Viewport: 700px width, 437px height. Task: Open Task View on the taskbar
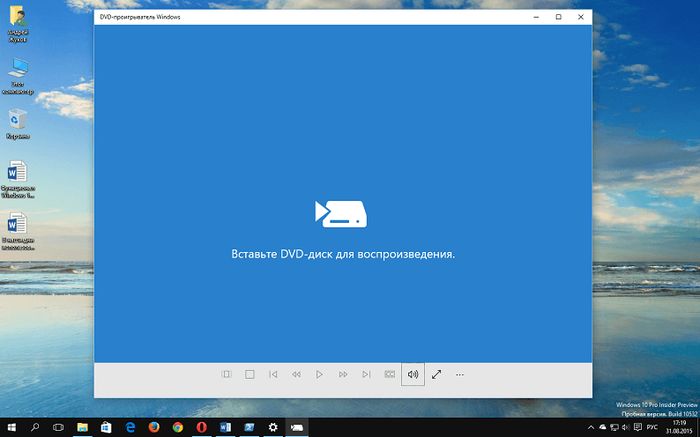[58, 427]
